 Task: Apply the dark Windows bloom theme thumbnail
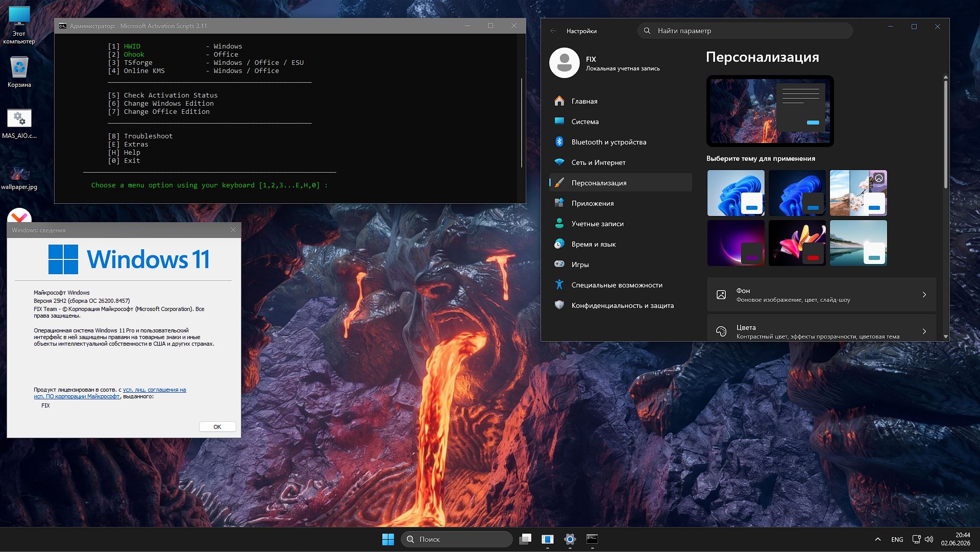tap(797, 193)
